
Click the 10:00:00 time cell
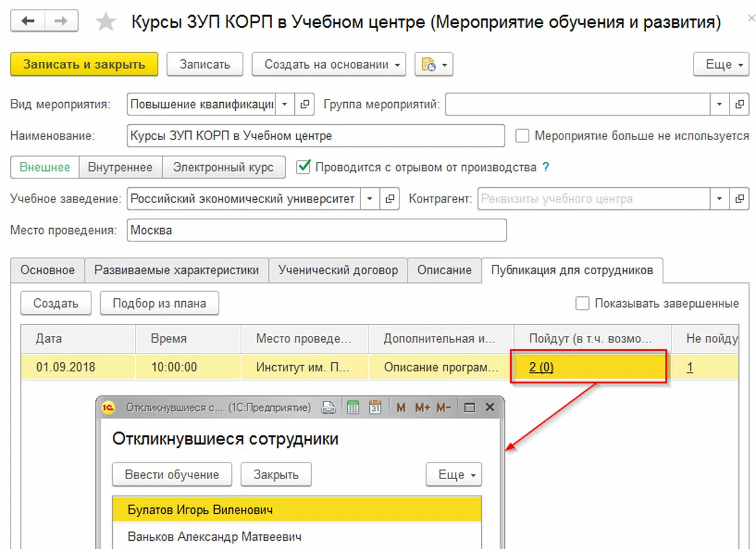188,367
